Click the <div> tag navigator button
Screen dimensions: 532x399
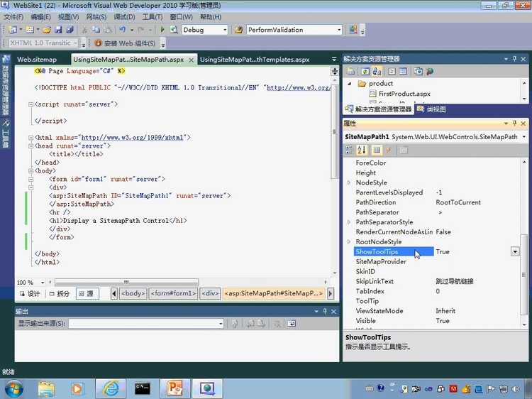click(x=210, y=293)
